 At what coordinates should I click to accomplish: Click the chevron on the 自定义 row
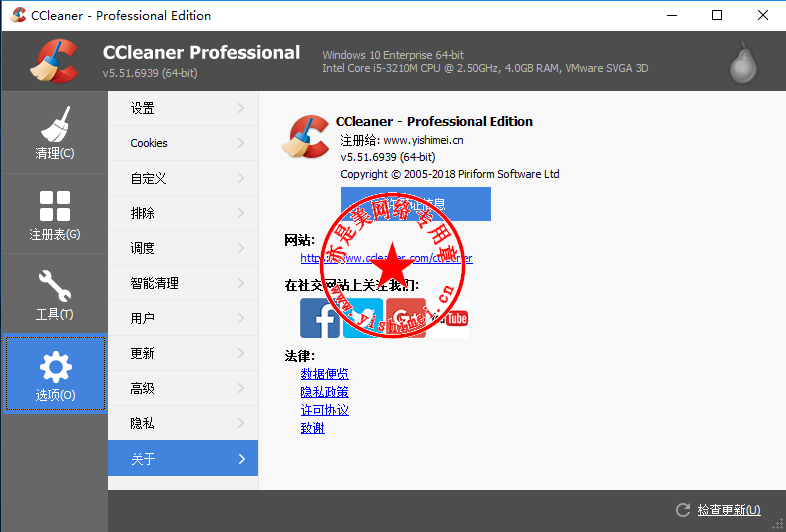click(x=241, y=178)
